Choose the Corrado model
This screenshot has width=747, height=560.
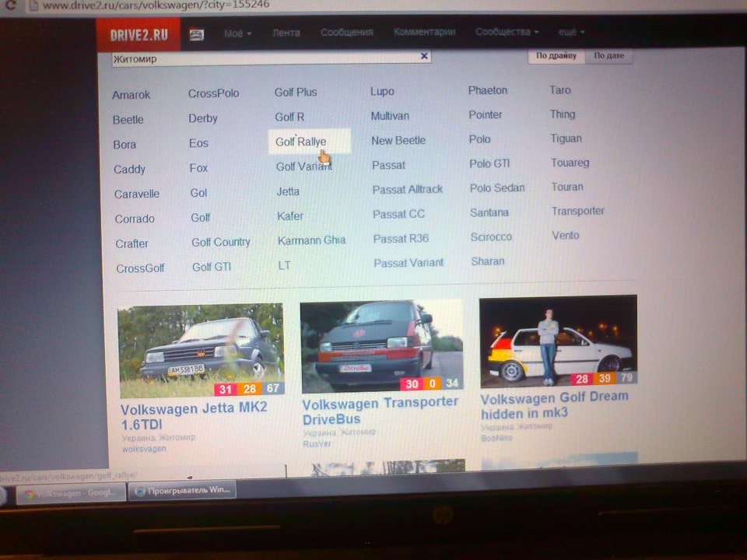[135, 219]
